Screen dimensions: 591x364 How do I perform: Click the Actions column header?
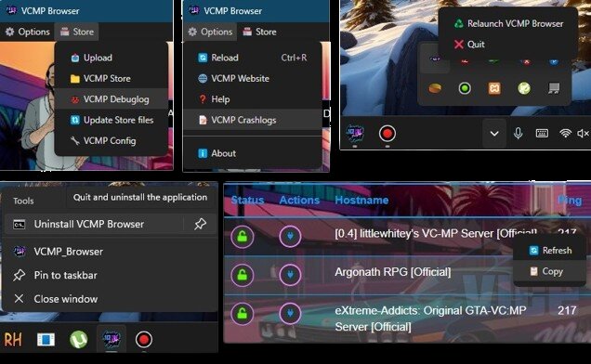pos(299,200)
